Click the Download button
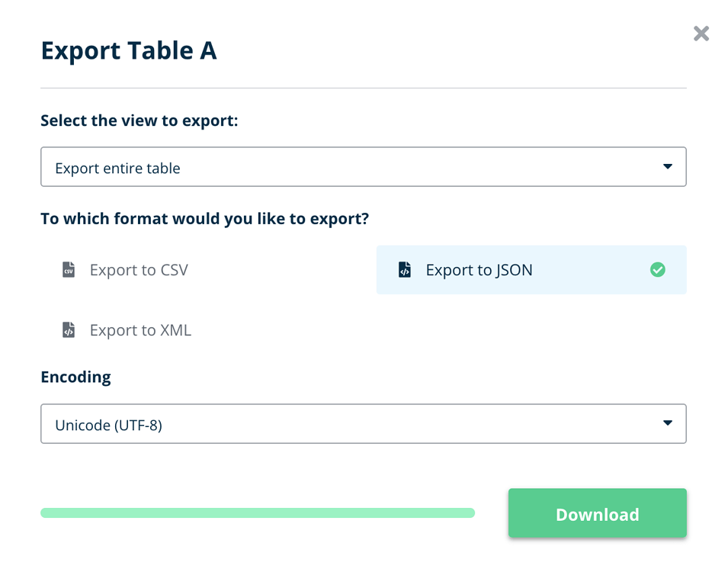Viewport: 728px width, 572px height. pyautogui.click(x=598, y=513)
